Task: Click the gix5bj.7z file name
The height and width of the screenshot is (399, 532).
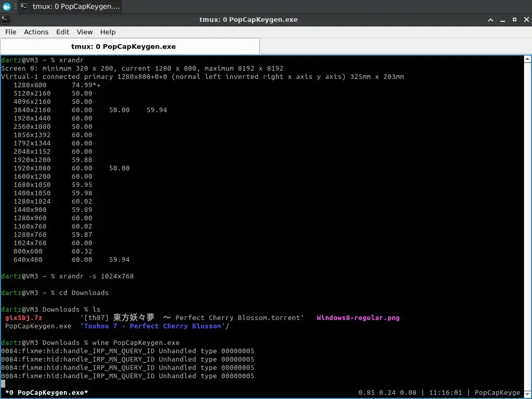Action: pyautogui.click(x=24, y=318)
